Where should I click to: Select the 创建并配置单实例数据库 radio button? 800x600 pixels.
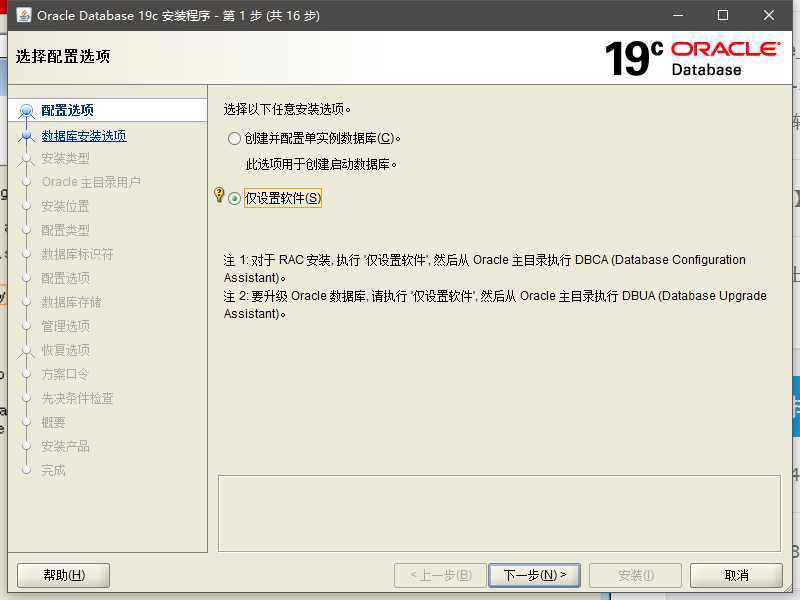coord(234,138)
